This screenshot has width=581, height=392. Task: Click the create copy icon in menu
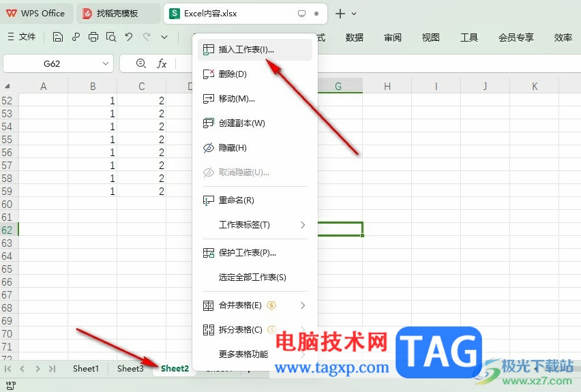(209, 123)
